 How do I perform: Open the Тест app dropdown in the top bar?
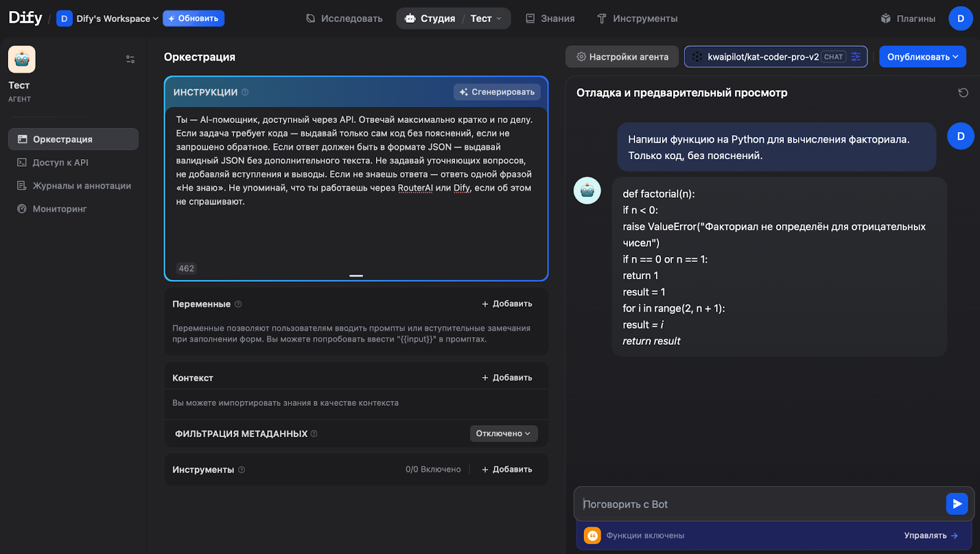click(x=485, y=18)
